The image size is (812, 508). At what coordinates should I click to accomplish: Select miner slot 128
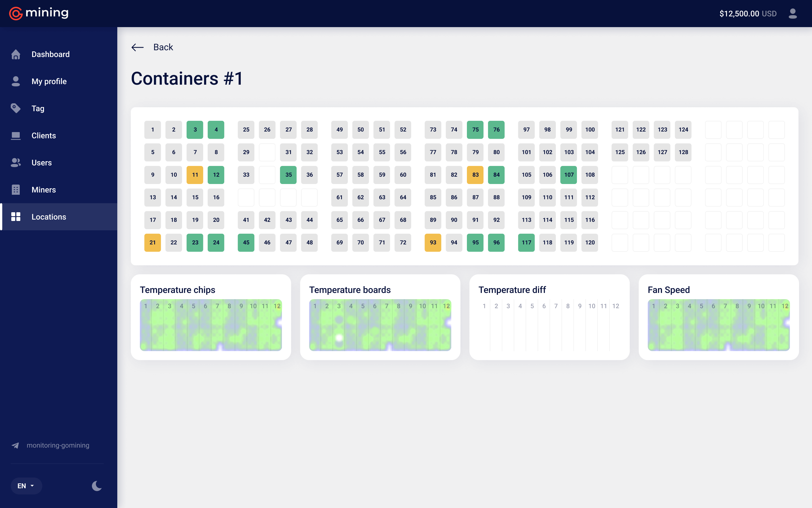click(683, 152)
